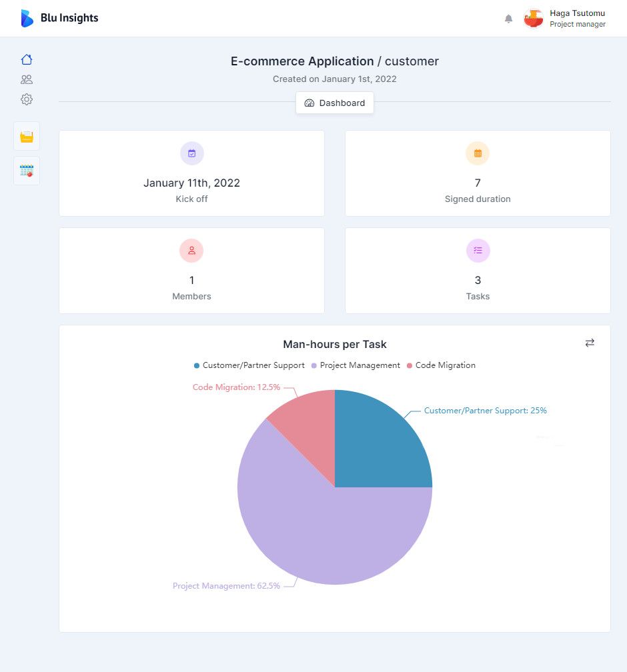Click the Members count 1
The image size is (627, 672).
[191, 280]
